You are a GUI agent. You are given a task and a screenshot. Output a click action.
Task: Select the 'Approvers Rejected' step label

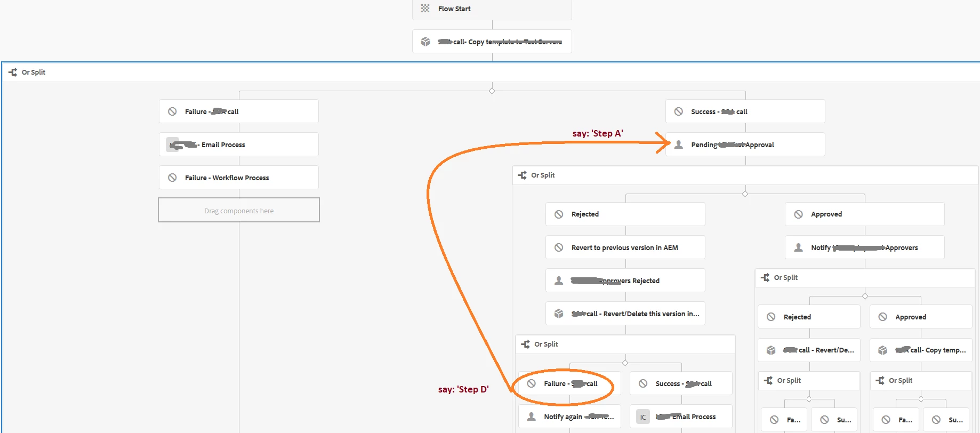[x=615, y=280]
